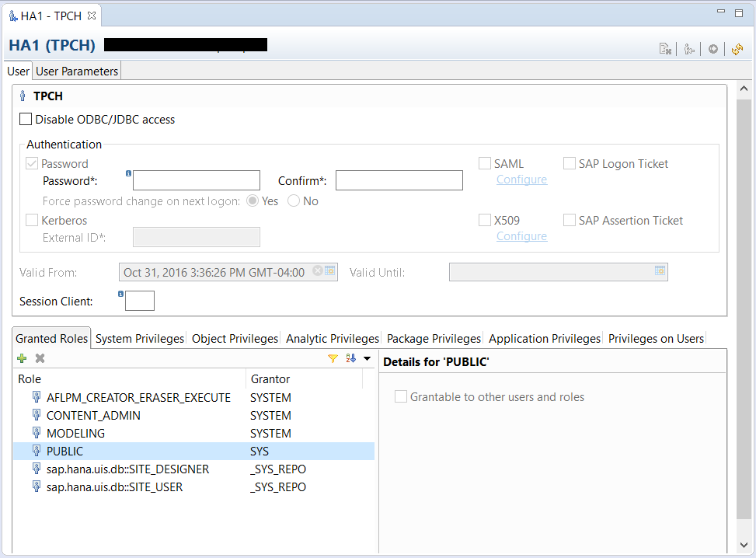Viewport: 756px width, 558px height.
Task: Enable SAP Assertion Ticket checkbox
Action: click(570, 221)
